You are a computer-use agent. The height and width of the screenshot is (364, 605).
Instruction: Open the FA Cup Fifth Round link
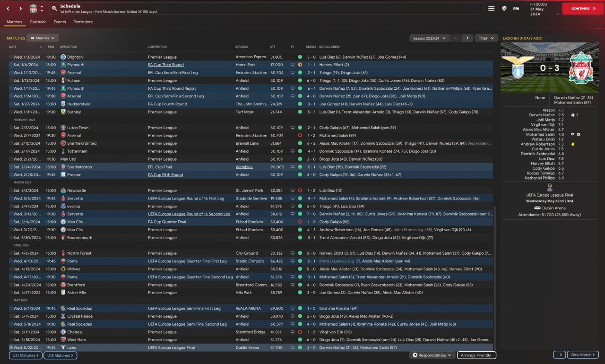point(165,175)
